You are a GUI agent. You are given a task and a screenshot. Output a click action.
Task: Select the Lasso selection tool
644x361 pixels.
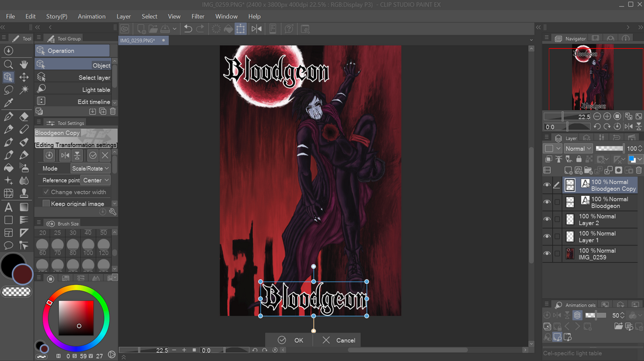(x=8, y=90)
